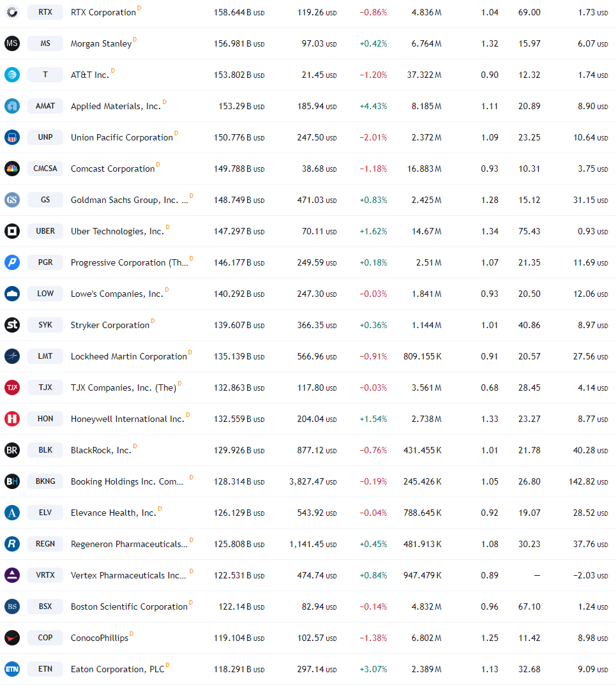Open ConocoPhillips company name link

pyautogui.click(x=100, y=638)
